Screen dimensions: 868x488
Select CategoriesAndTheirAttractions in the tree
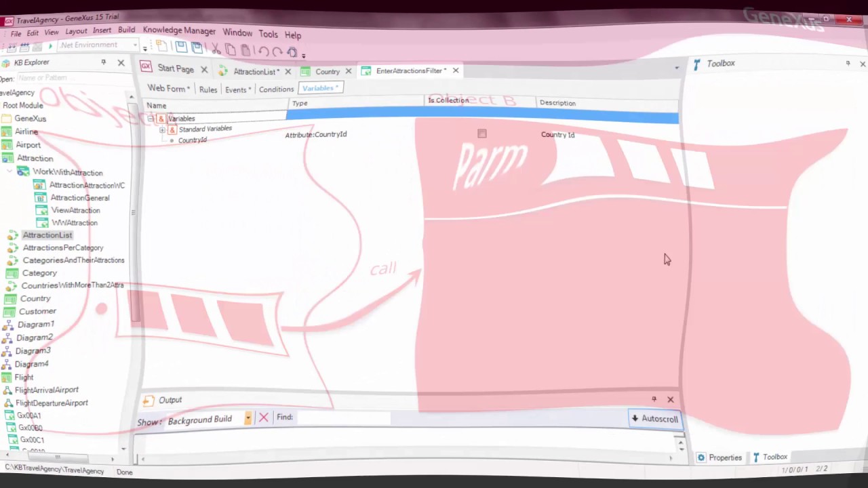tap(73, 260)
